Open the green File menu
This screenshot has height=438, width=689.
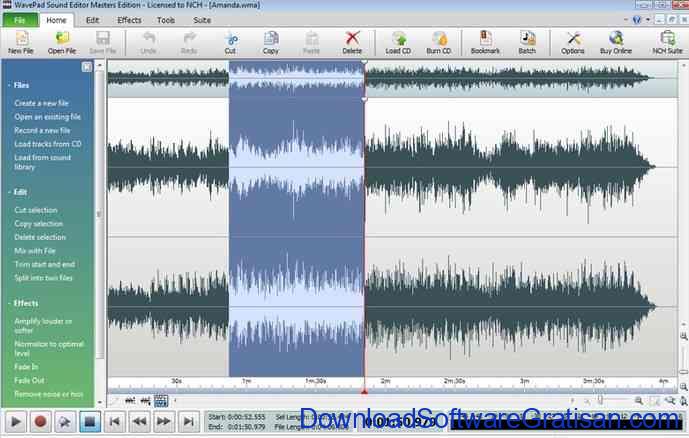(x=20, y=20)
